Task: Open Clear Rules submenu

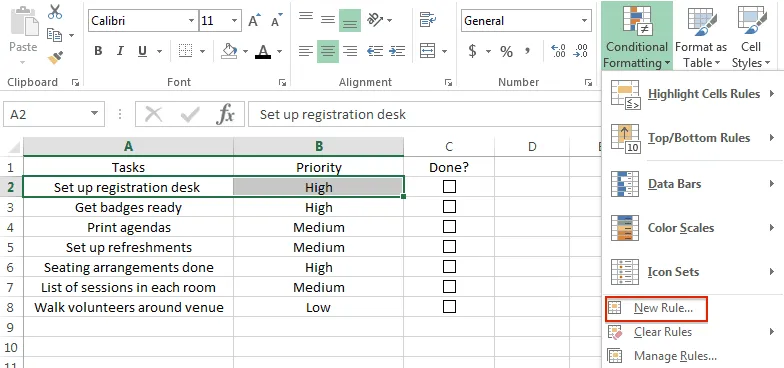Action: tap(692, 332)
